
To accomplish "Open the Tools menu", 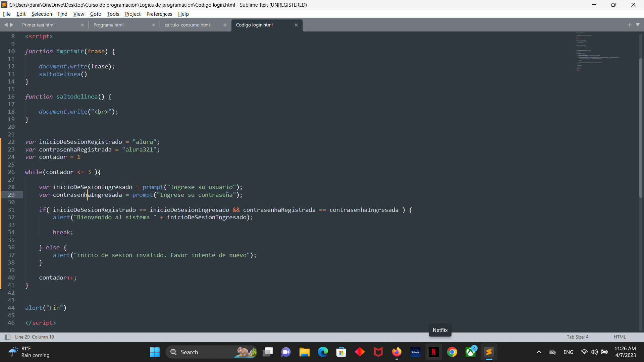I will point(113,14).
